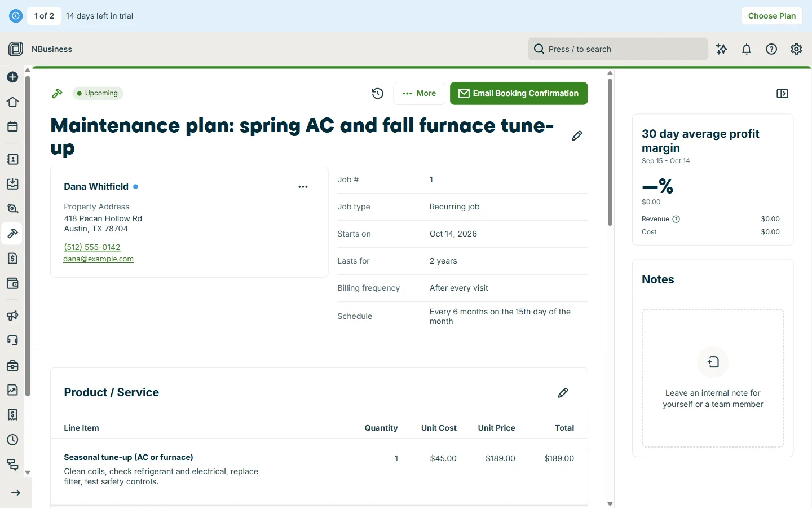This screenshot has width=812, height=508.
Task: Click the notifications bell icon
Action: [747, 49]
